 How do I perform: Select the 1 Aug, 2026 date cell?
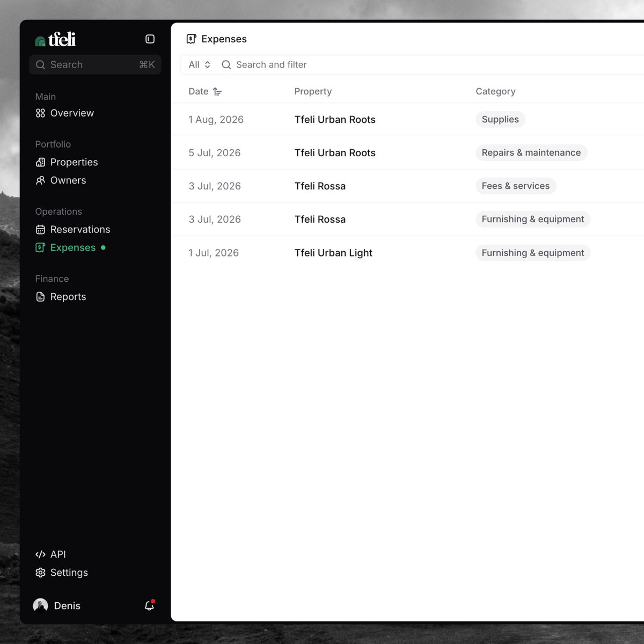[216, 120]
